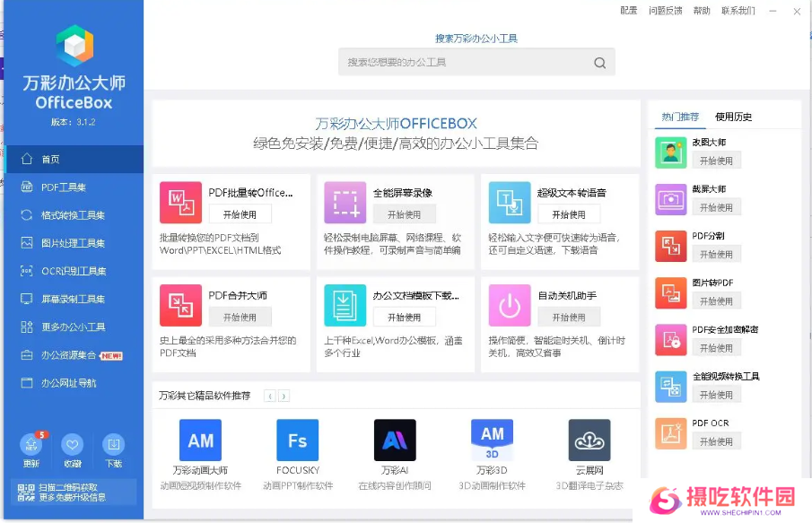Click the 全能视频转换工具 icon
This screenshot has height=523, width=812.
(670, 387)
